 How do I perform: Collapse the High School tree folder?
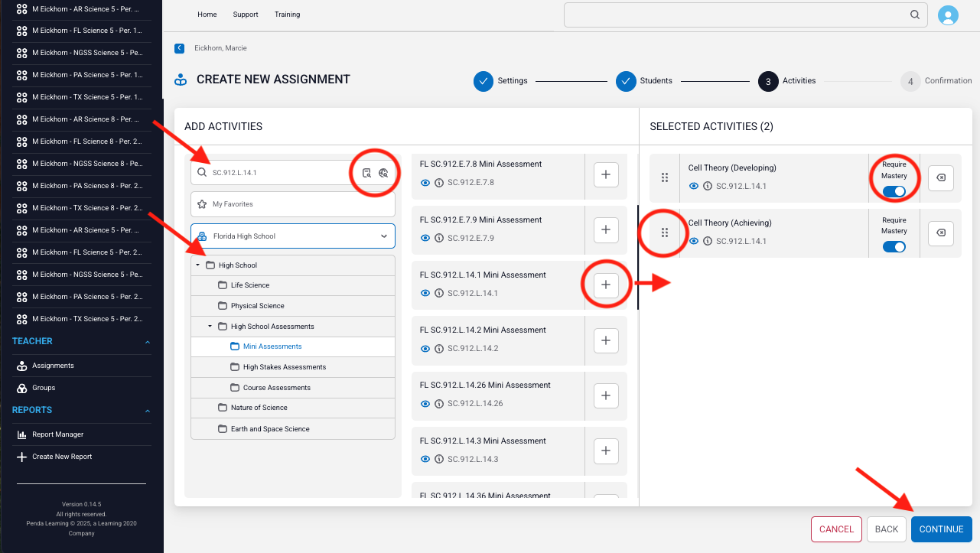tap(198, 265)
